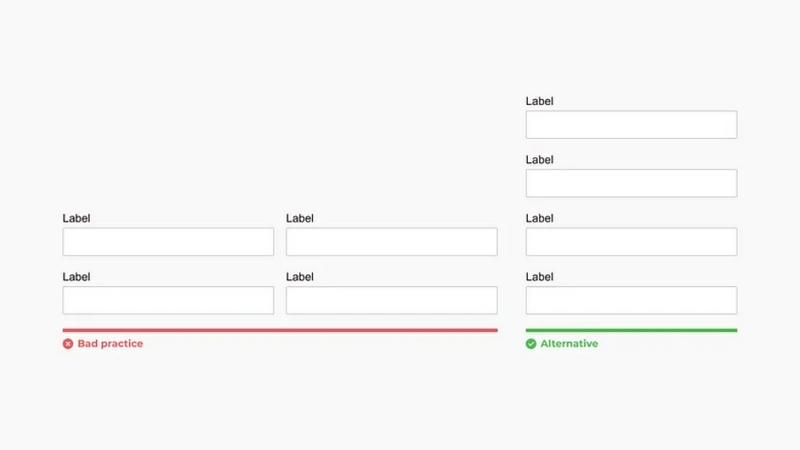
Task: Click the Label text above top-left two-column input
Action: click(x=77, y=218)
